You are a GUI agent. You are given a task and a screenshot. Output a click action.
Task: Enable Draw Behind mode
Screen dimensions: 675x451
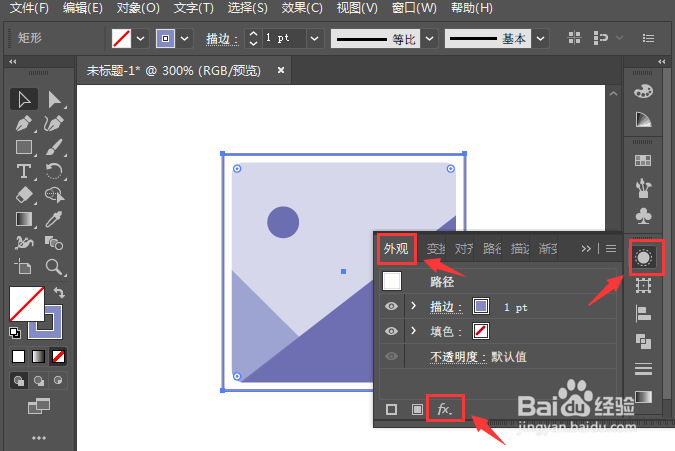[39, 380]
